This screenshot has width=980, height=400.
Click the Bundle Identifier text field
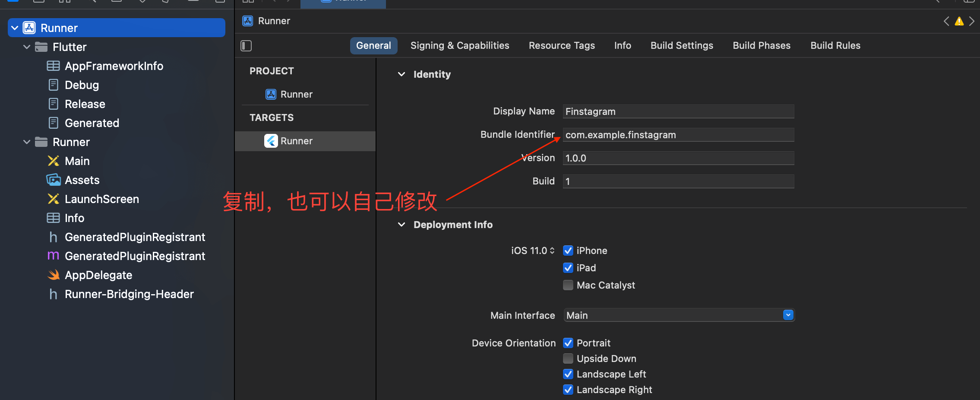click(x=678, y=135)
